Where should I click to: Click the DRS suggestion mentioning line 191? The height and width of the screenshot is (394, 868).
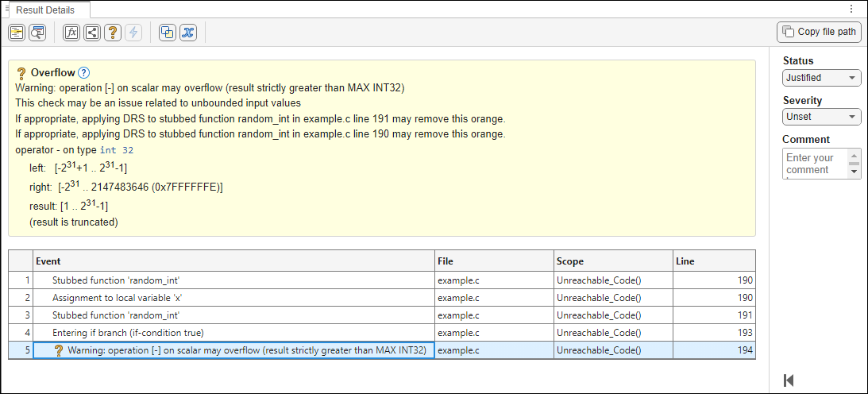pos(260,119)
